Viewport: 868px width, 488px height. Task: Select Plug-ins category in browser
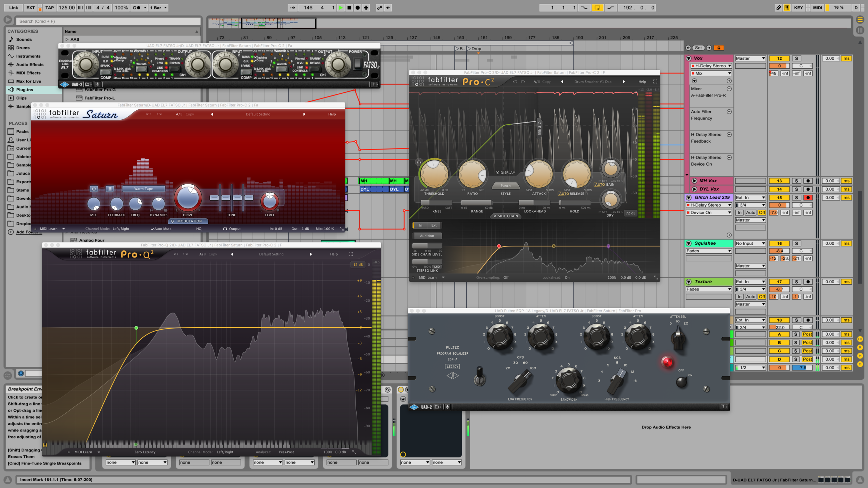tap(25, 90)
